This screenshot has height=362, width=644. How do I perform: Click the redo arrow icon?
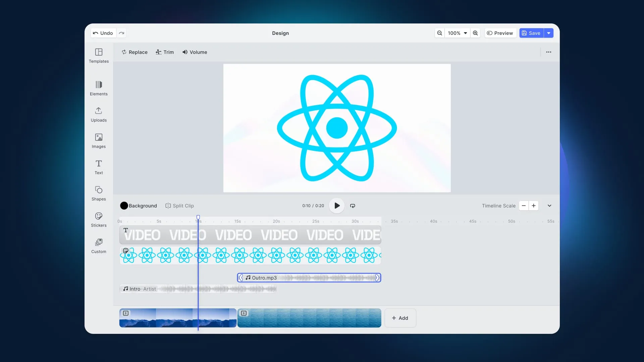coord(121,33)
